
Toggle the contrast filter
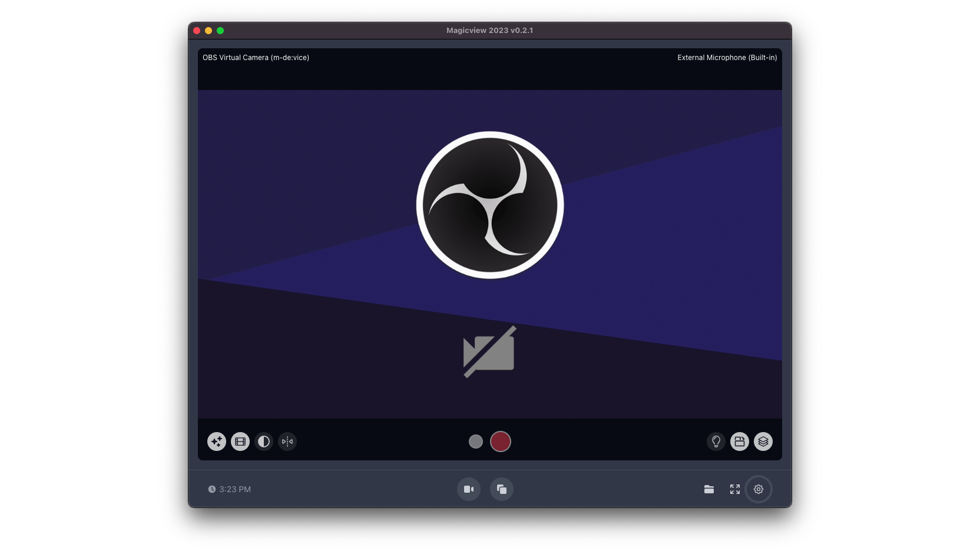point(263,442)
